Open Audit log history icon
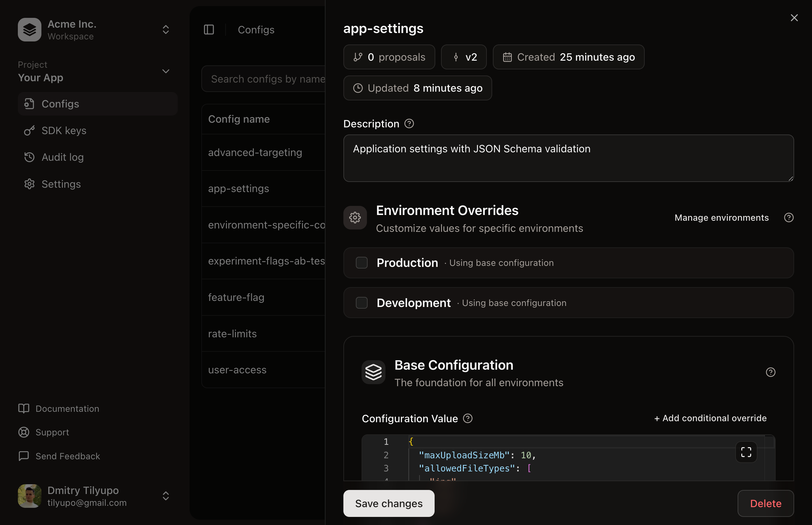 [29, 157]
